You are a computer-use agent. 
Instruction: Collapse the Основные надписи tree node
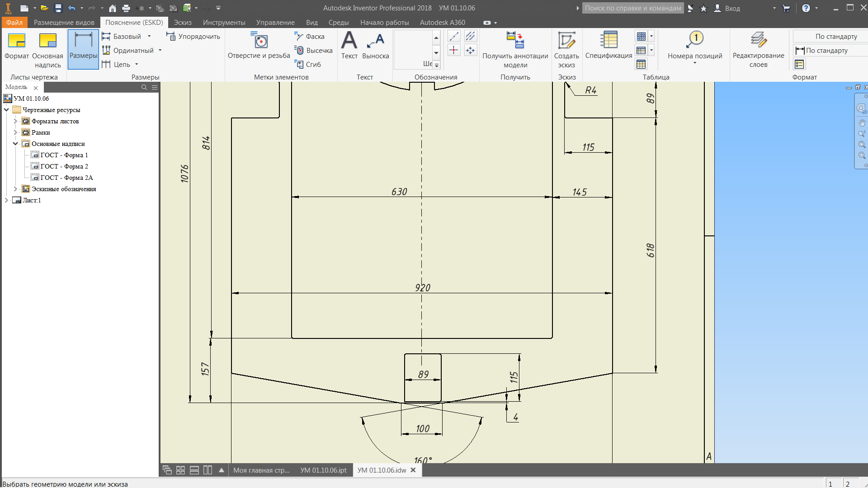[15, 144]
